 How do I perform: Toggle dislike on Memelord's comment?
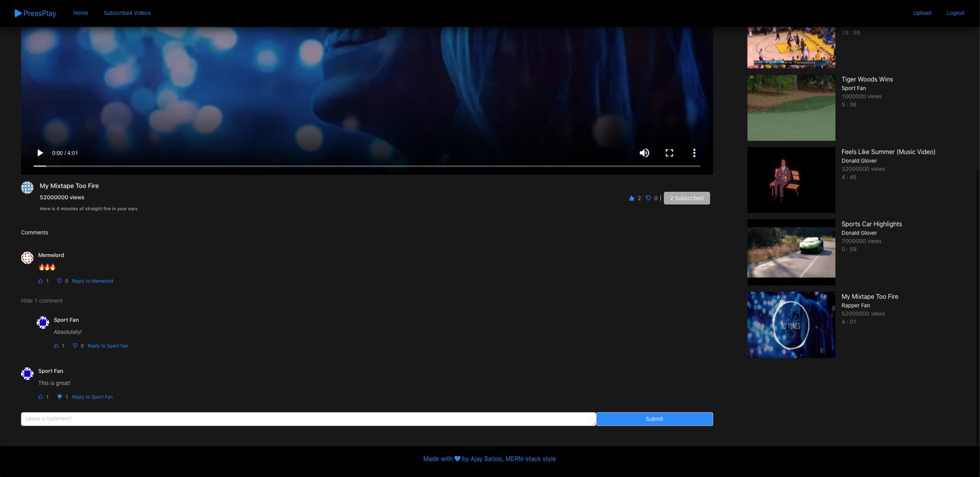coord(58,281)
